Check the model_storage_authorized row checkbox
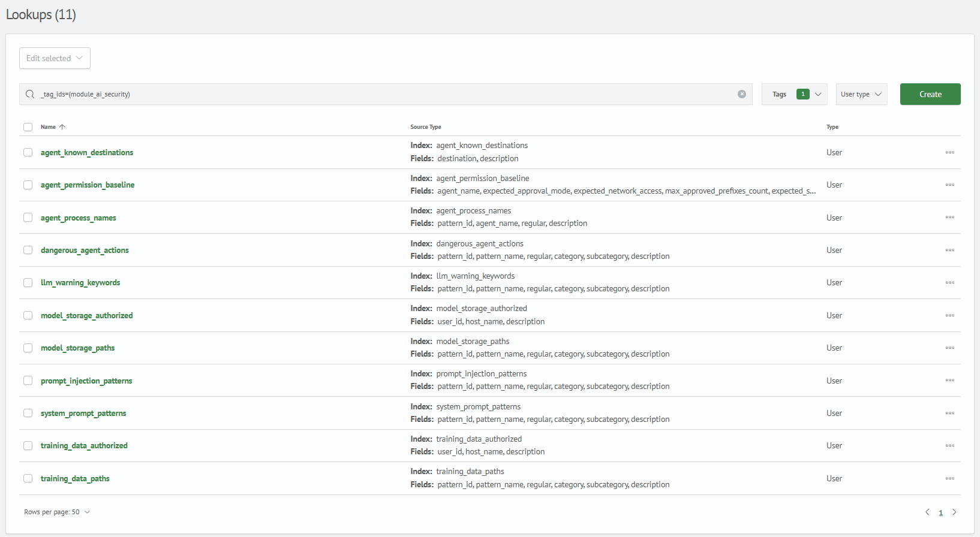The width and height of the screenshot is (980, 537). point(28,315)
